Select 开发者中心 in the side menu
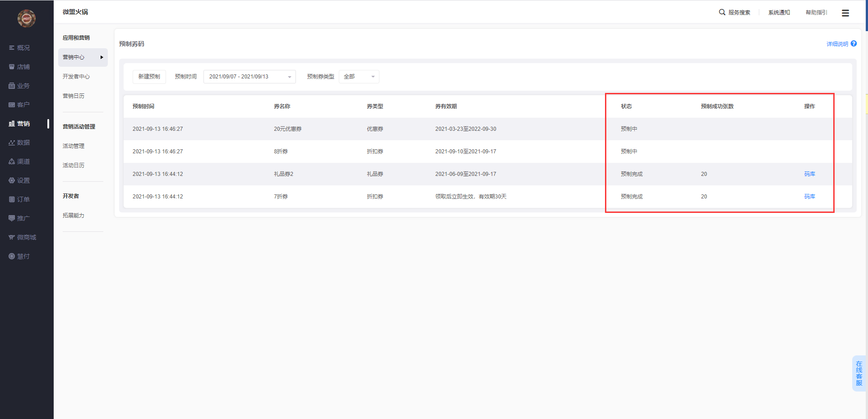The height and width of the screenshot is (419, 868). click(76, 77)
